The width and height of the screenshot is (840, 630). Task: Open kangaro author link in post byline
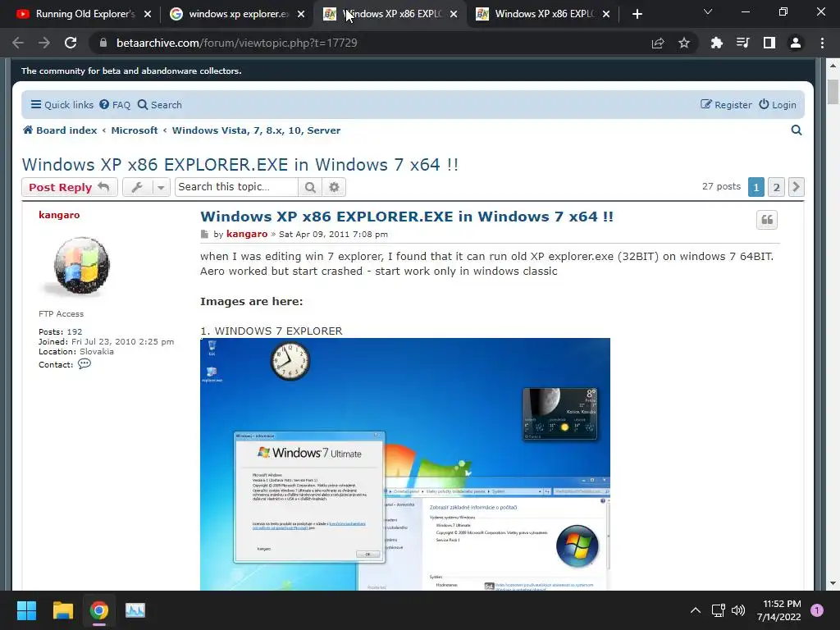(246, 234)
